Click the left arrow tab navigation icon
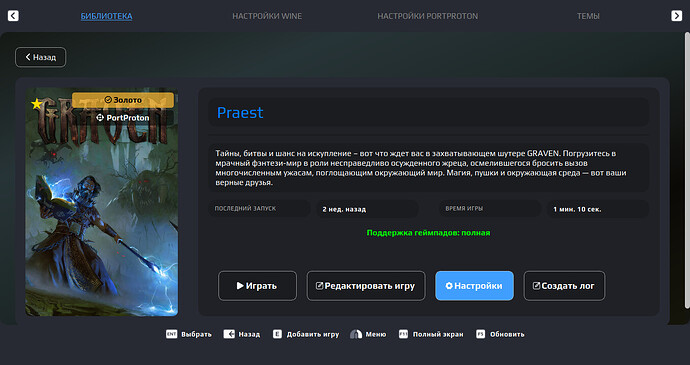The width and height of the screenshot is (690, 365). point(13,16)
